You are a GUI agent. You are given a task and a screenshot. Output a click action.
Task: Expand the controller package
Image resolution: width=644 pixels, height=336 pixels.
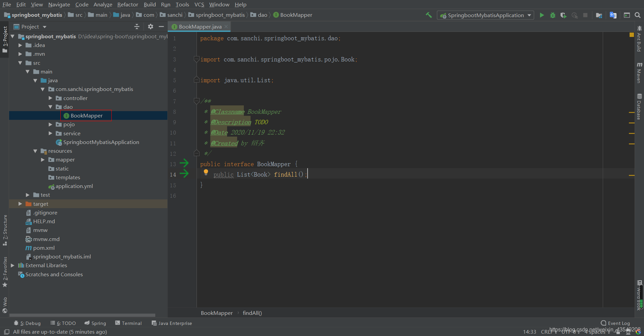50,98
